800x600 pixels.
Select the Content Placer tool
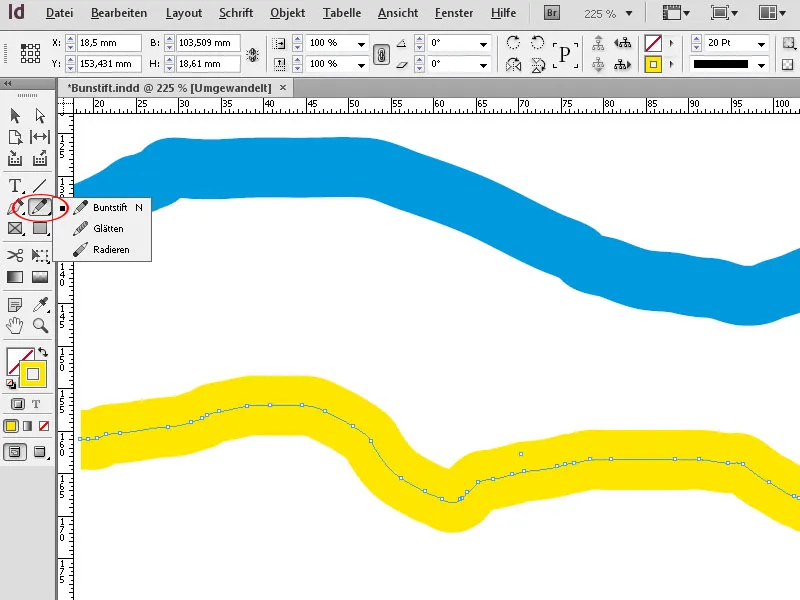[40, 159]
